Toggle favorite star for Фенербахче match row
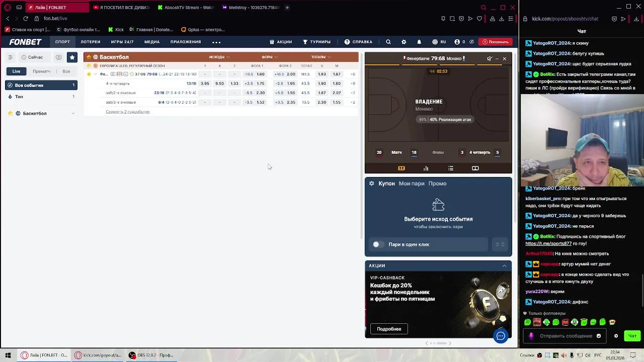Image resolution: width=644 pixels, height=362 pixels. pos(89,74)
